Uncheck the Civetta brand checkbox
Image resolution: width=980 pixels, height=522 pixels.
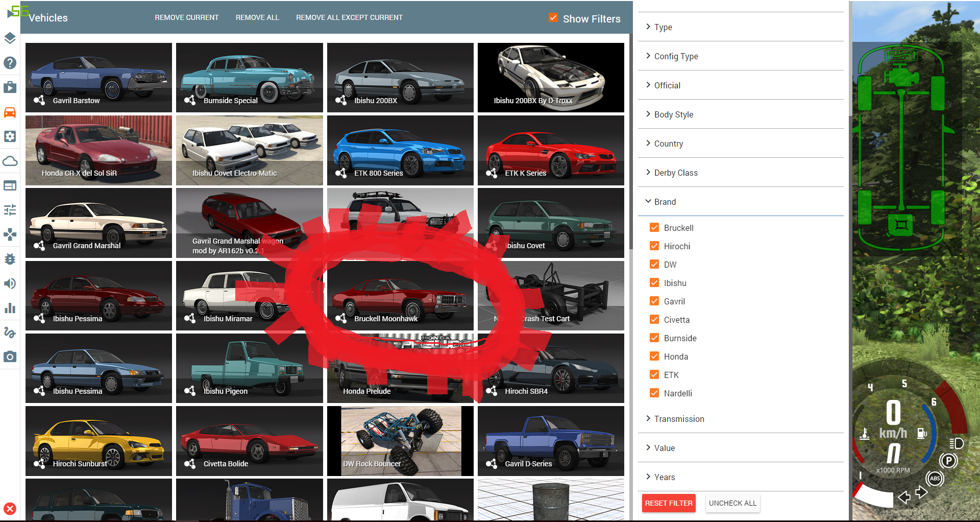coord(654,319)
